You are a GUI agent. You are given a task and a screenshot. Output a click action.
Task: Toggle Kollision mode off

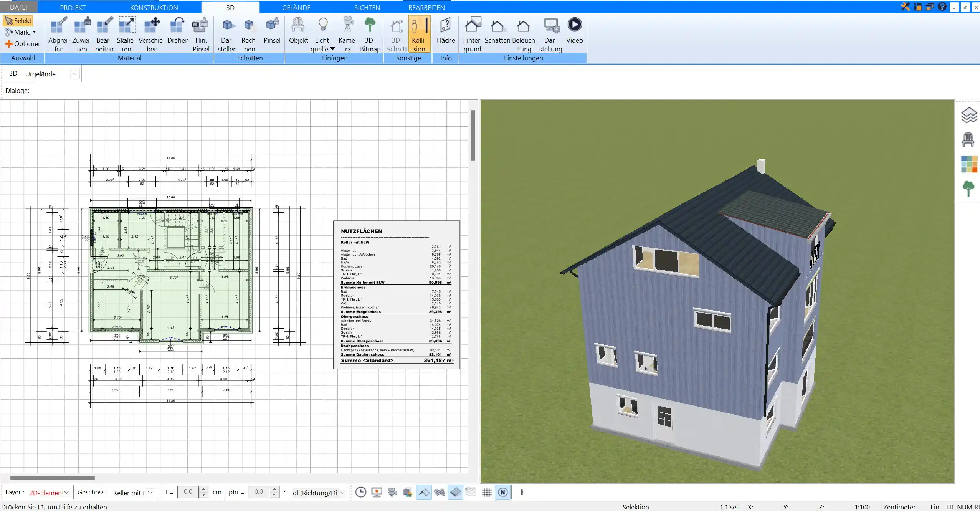point(419,35)
